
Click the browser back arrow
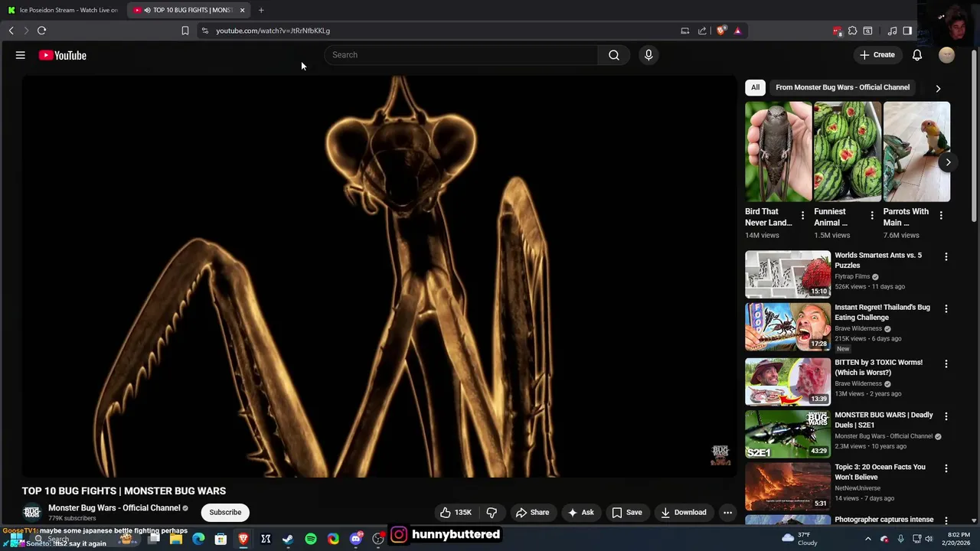pos(11,31)
